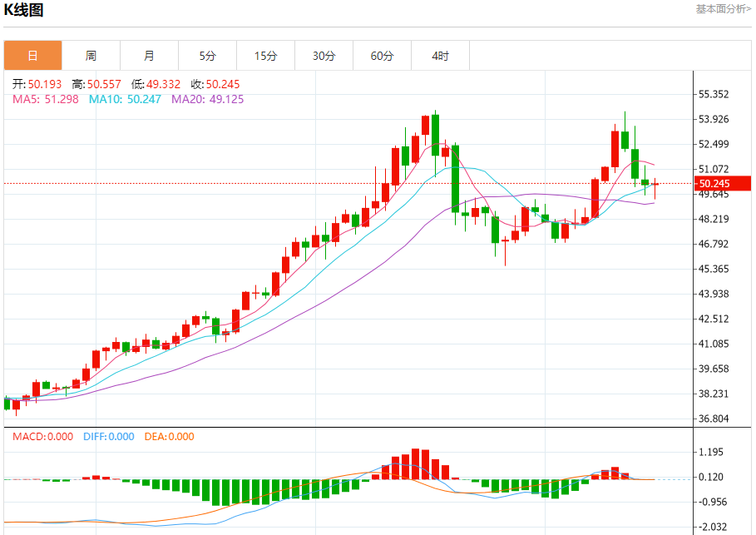The height and width of the screenshot is (535, 756).
Task: Click the 55.352 price axis label
Action: pyautogui.click(x=714, y=94)
